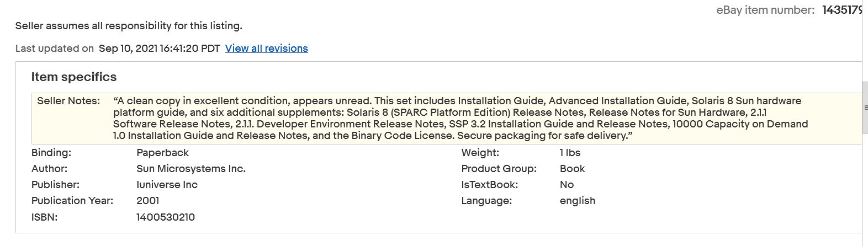This screenshot has width=868, height=246.
Task: Click the eBay item number value
Action: click(841, 10)
